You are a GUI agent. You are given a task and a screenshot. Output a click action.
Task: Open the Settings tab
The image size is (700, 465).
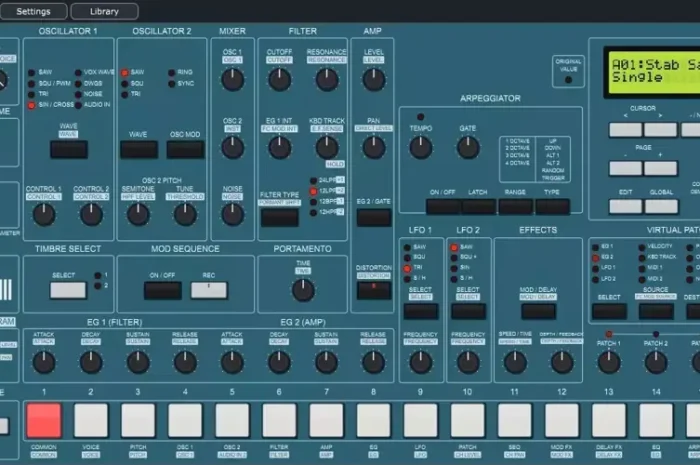pyautogui.click(x=33, y=12)
